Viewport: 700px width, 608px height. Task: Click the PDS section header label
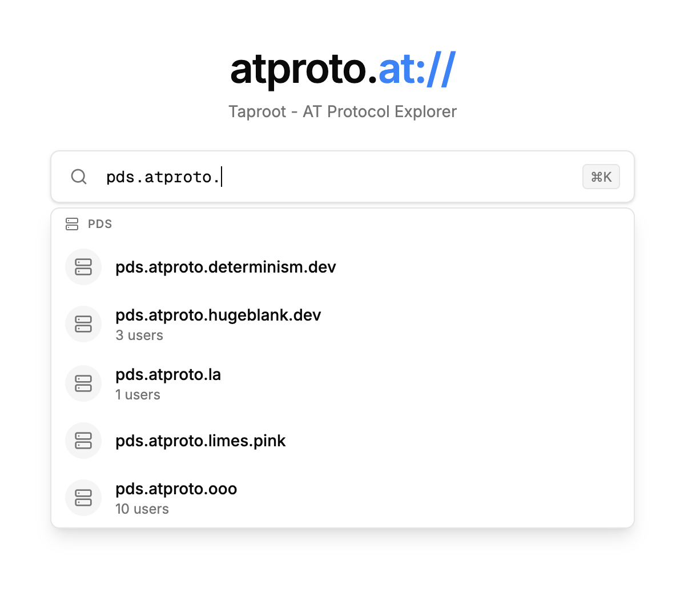(x=100, y=224)
